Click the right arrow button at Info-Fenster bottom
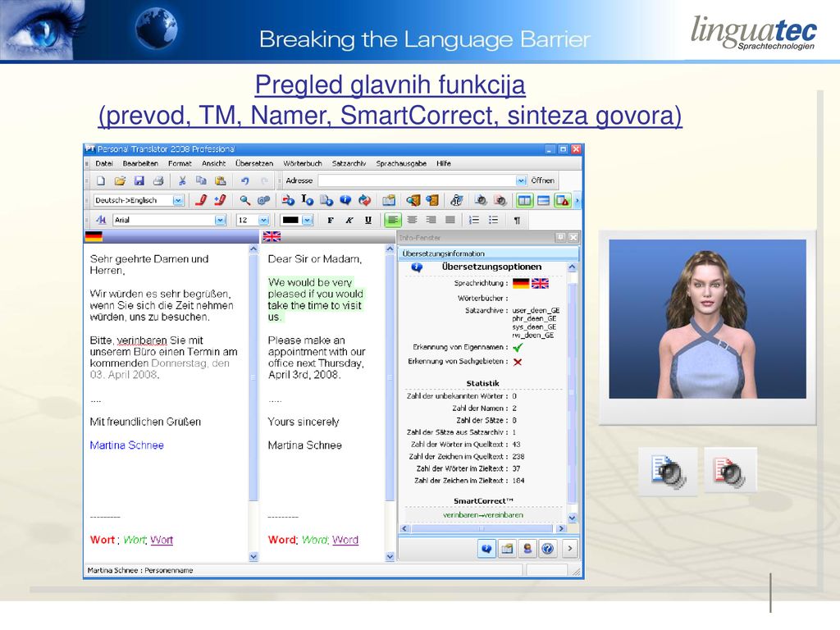Screen dimensions: 840x630 tap(570, 548)
